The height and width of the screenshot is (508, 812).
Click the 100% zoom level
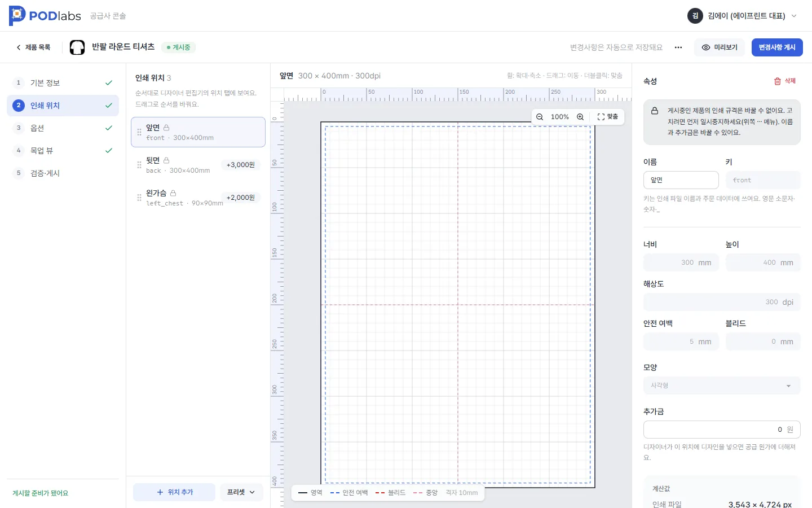pyautogui.click(x=560, y=117)
